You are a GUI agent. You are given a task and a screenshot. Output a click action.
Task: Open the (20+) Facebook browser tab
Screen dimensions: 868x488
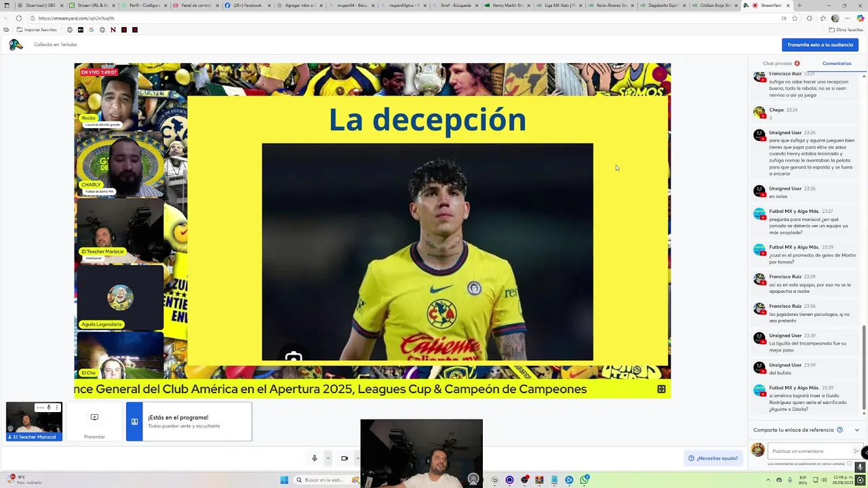pos(248,5)
